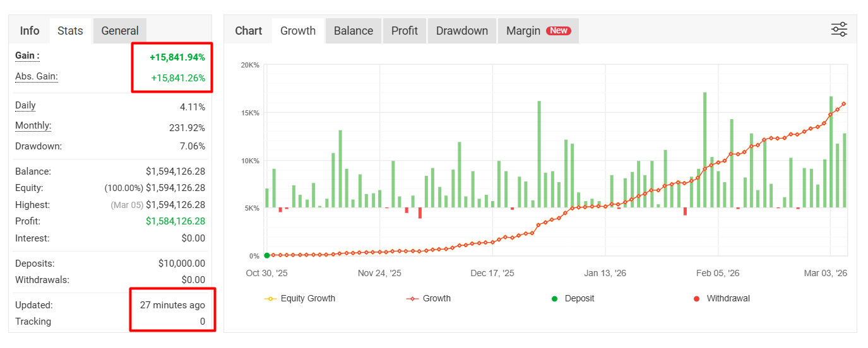Select the General tab in Info panel

tap(120, 31)
